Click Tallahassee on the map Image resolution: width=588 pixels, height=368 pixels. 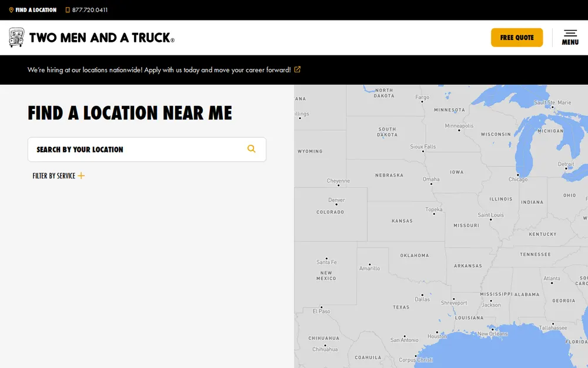pyautogui.click(x=553, y=328)
